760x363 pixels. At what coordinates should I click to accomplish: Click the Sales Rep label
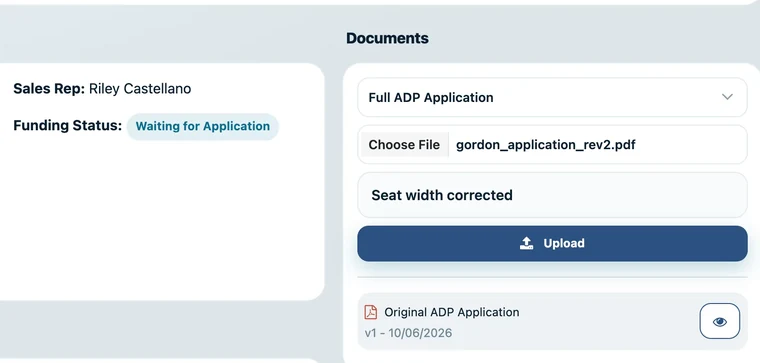coord(49,89)
